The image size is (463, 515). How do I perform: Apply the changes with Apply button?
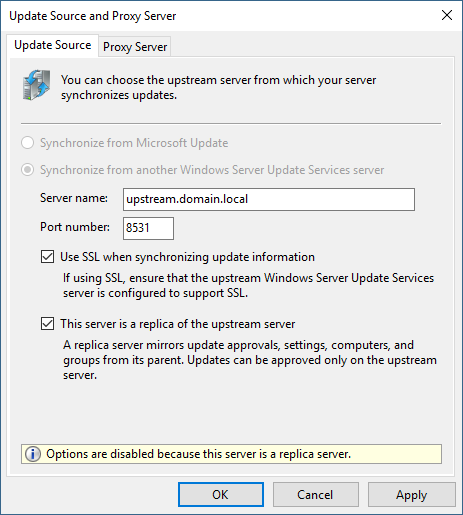click(x=411, y=494)
